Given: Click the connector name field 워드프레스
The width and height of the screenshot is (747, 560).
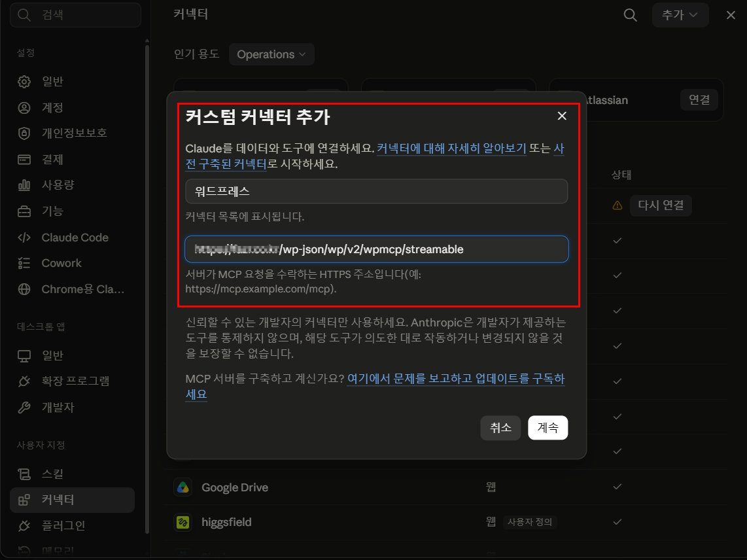Looking at the screenshot, I should point(376,192).
